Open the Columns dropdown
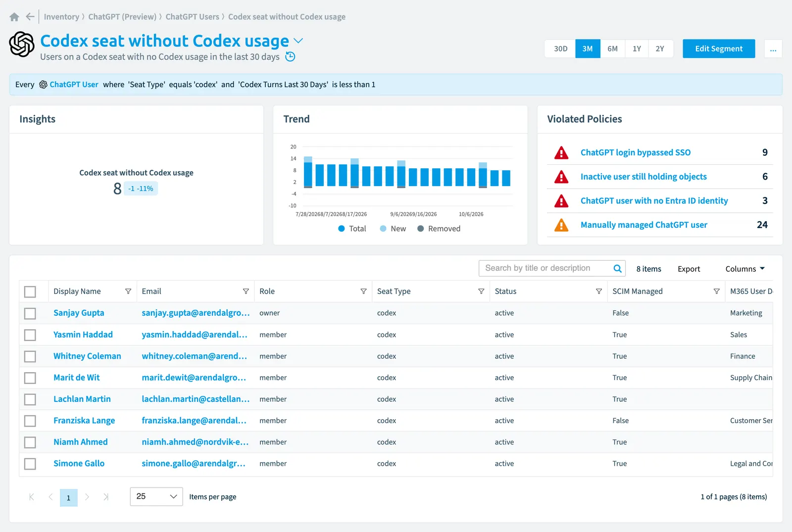792x532 pixels. coord(745,269)
